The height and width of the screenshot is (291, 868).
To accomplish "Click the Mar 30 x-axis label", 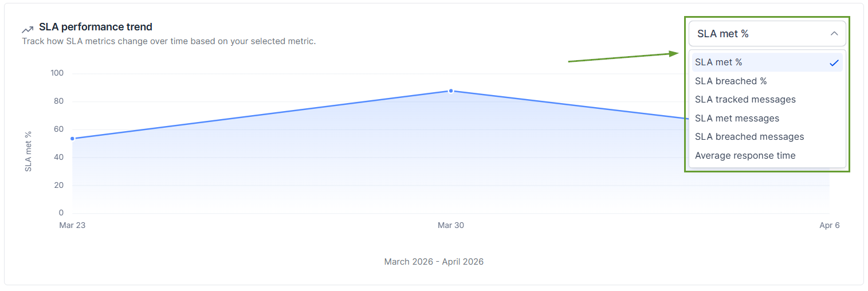I will 451,226.
